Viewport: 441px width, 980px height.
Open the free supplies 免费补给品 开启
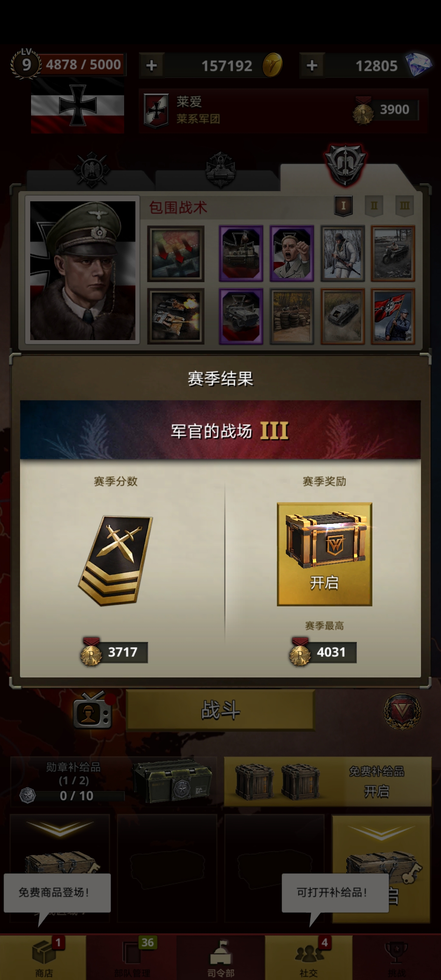(327, 781)
